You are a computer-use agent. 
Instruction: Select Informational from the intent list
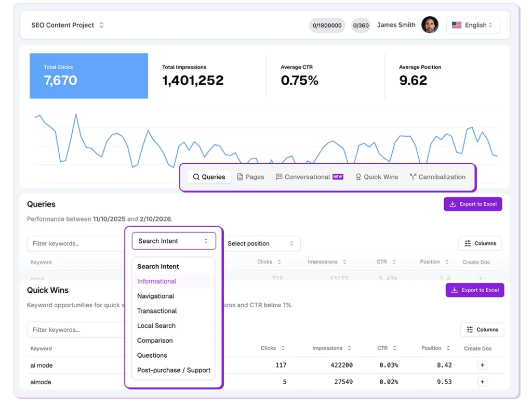coord(156,281)
